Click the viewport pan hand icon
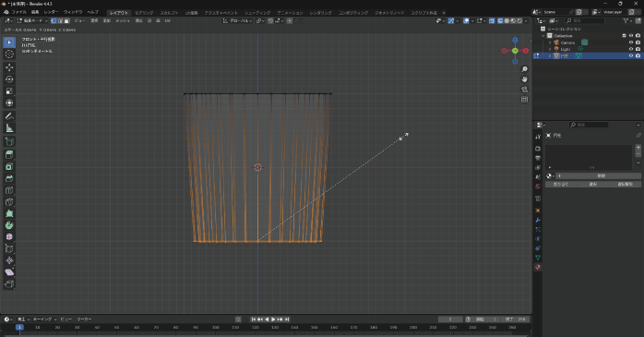Image resolution: width=644 pixels, height=337 pixels. click(x=524, y=79)
